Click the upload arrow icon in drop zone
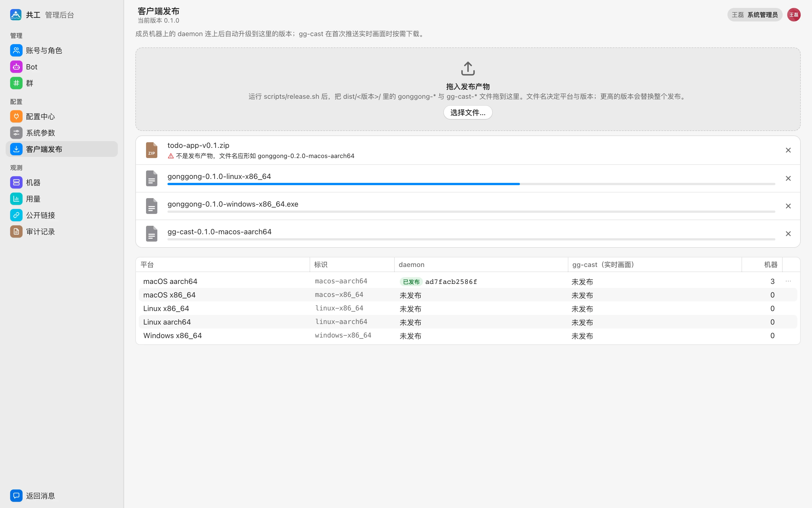 pos(468,69)
